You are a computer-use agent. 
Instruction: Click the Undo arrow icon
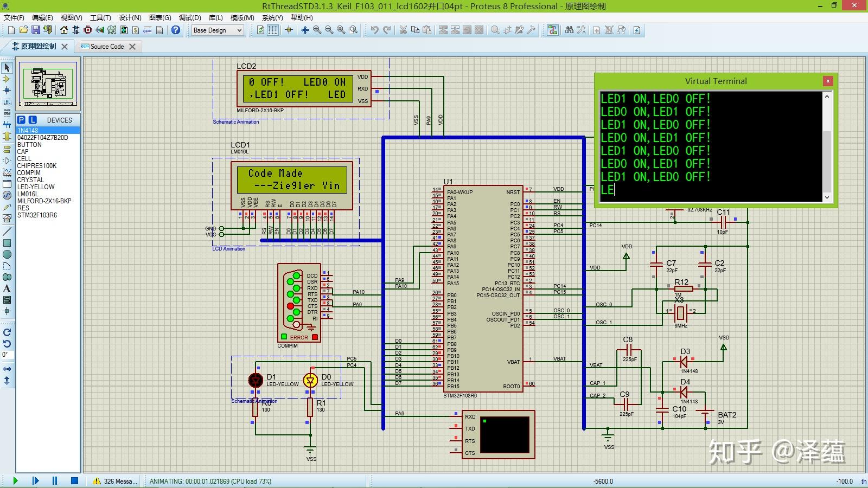pyautogui.click(x=374, y=30)
